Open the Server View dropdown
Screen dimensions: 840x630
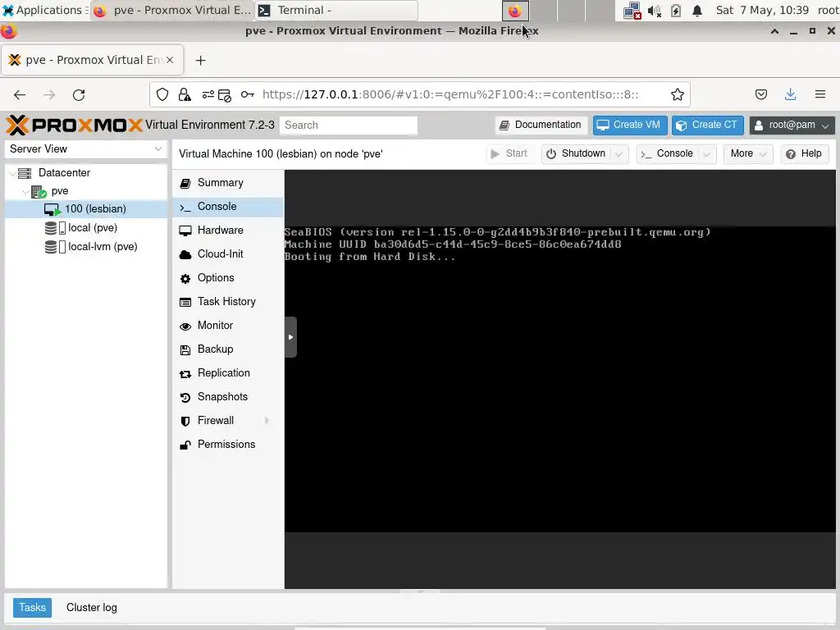coord(85,149)
